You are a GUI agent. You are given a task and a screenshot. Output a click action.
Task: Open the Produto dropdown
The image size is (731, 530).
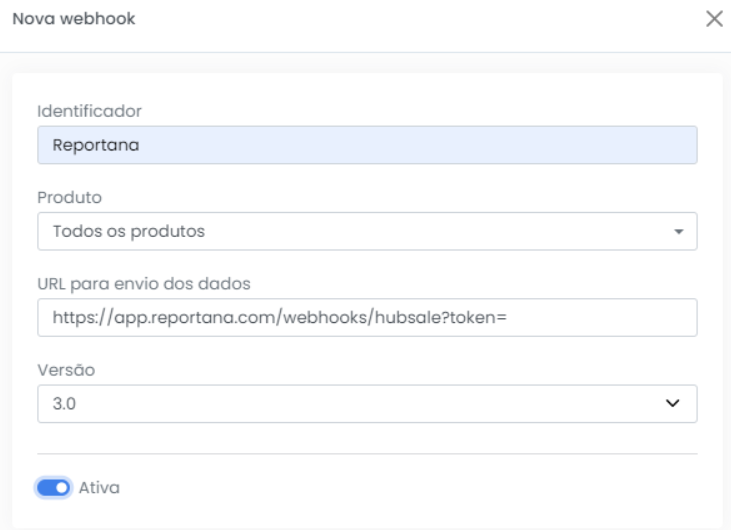(367, 231)
